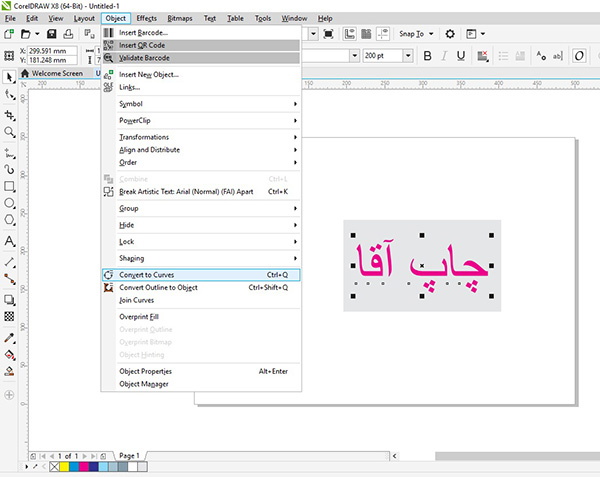Open the toolbox quick customize plus button
The height and width of the screenshot is (477, 600).
point(9,395)
